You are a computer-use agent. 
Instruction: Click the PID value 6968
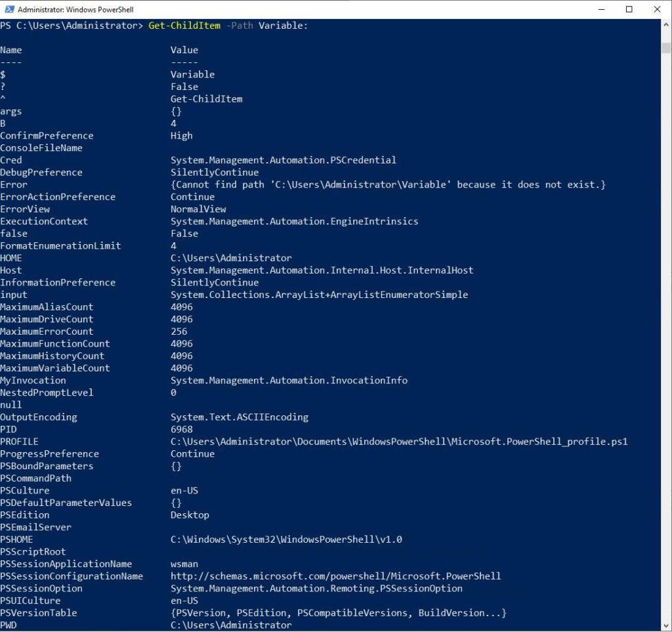point(182,429)
